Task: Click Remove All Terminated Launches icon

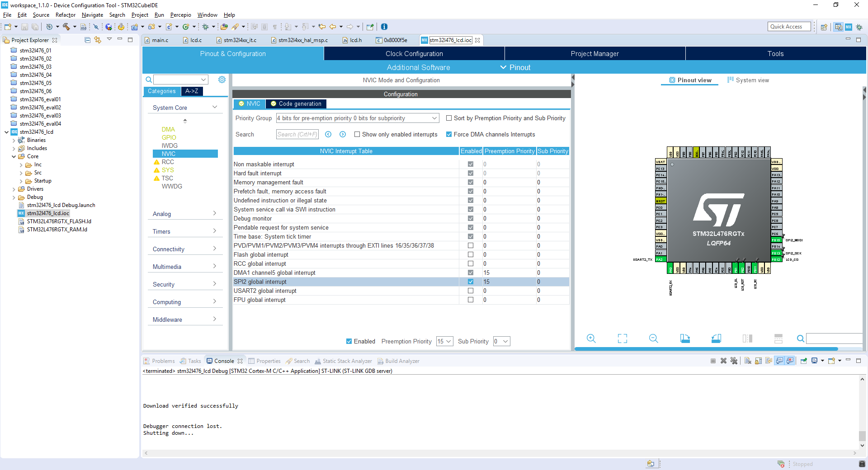Action: click(x=734, y=361)
